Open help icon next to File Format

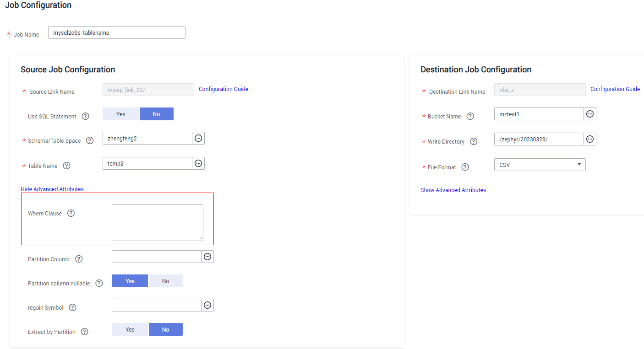[465, 167]
